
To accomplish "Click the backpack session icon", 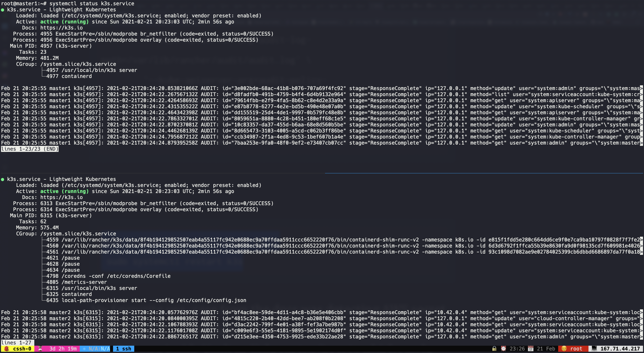I will coord(7,349).
